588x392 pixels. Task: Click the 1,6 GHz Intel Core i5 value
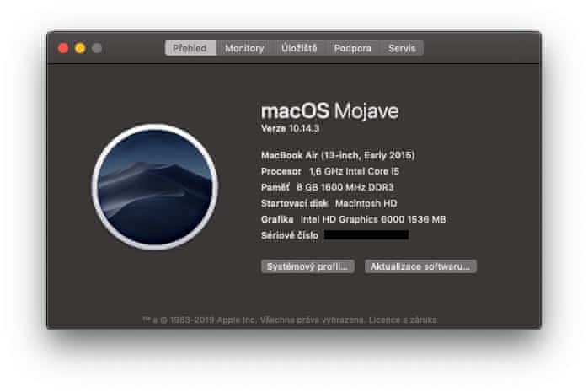click(x=354, y=171)
